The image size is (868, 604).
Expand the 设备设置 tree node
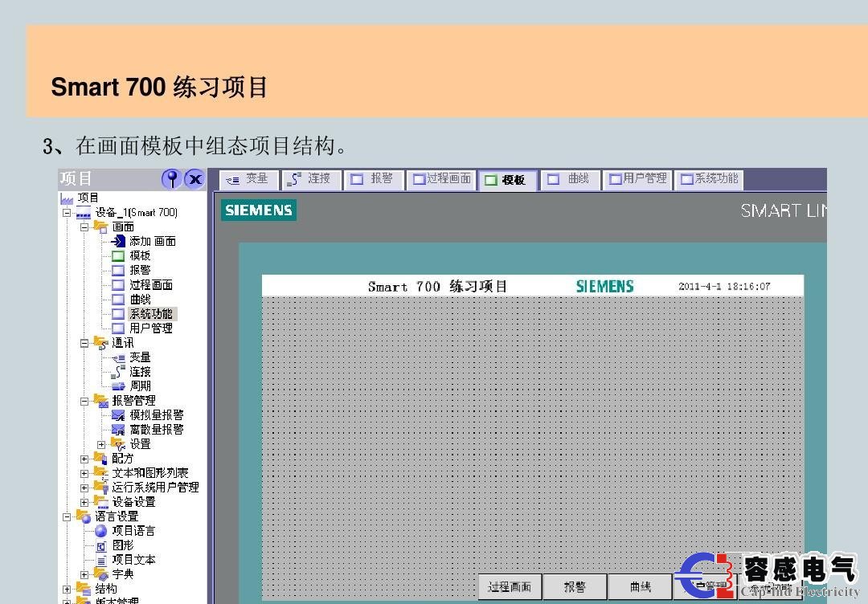(84, 502)
